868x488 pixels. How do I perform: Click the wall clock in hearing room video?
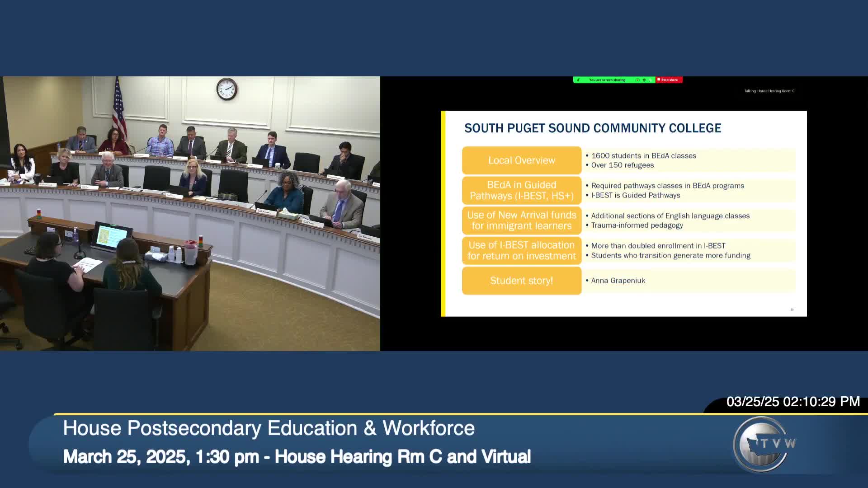227,89
